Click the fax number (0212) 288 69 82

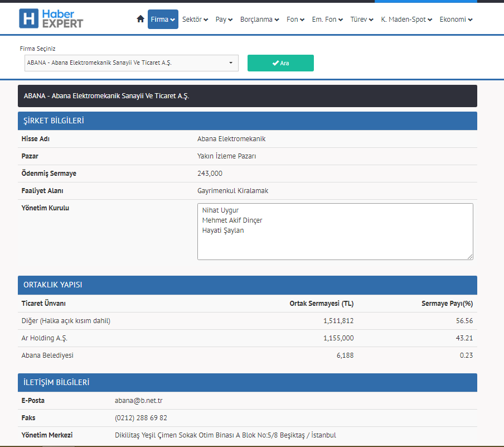[x=141, y=418]
